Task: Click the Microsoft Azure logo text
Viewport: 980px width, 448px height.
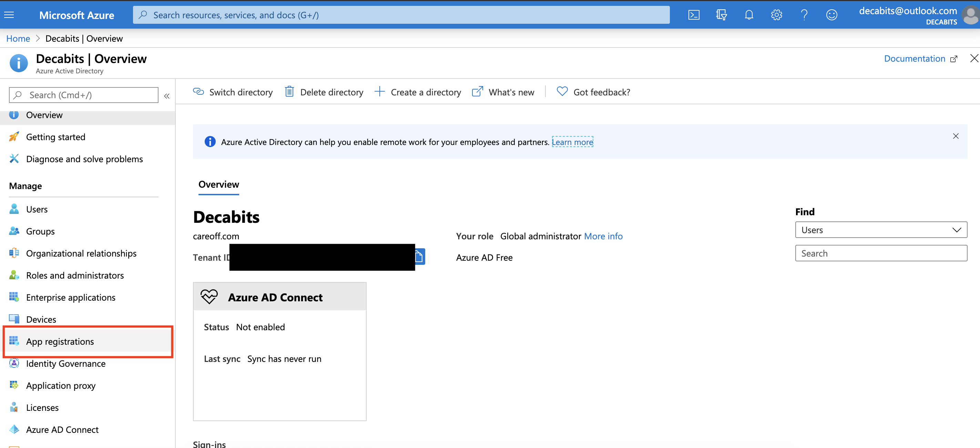Action: pos(77,15)
